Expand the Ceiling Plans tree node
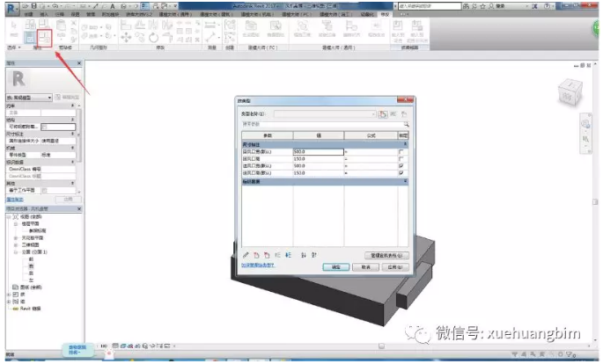 [16, 238]
